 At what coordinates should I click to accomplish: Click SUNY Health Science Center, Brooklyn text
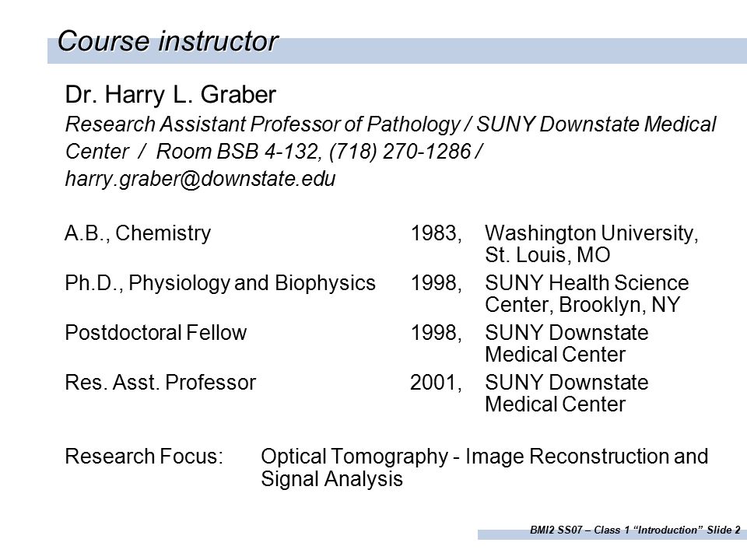click(587, 294)
